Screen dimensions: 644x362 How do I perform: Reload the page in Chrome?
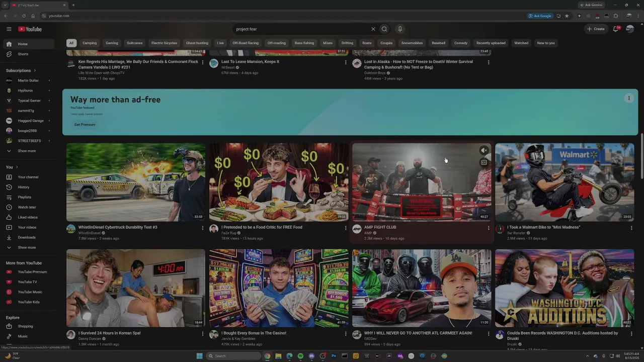click(x=24, y=16)
